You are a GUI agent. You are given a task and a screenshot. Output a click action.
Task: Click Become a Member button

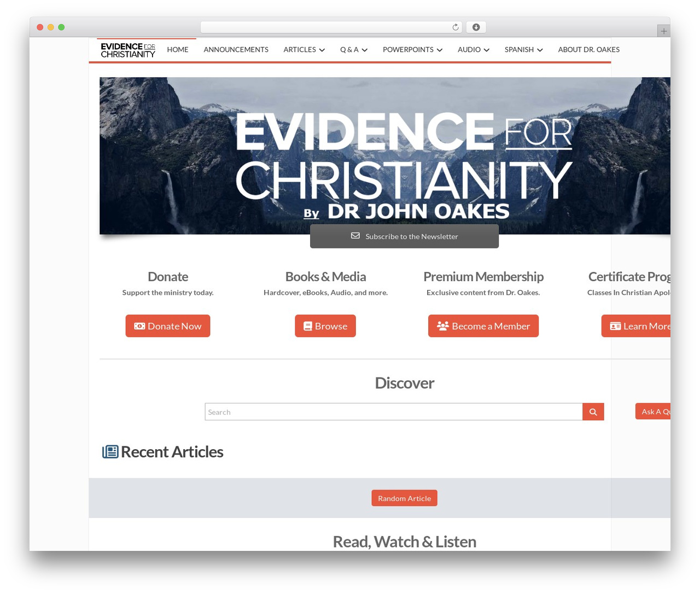click(x=483, y=326)
